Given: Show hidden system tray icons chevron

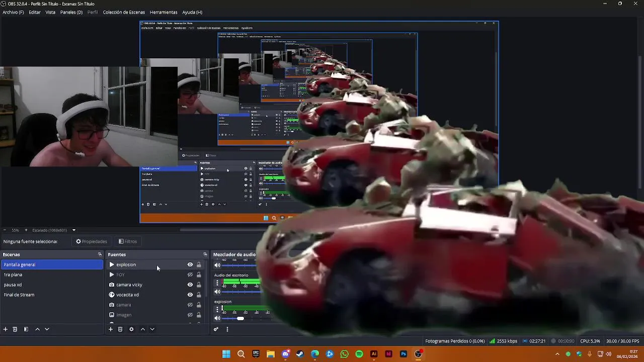Looking at the screenshot, I should 557,354.
